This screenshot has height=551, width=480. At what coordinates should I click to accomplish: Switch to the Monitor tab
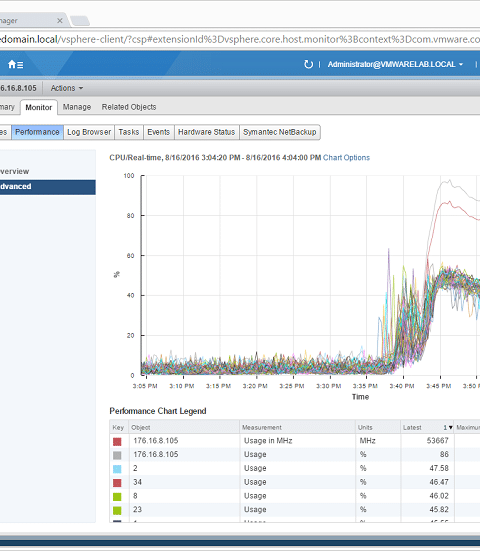[x=39, y=108]
